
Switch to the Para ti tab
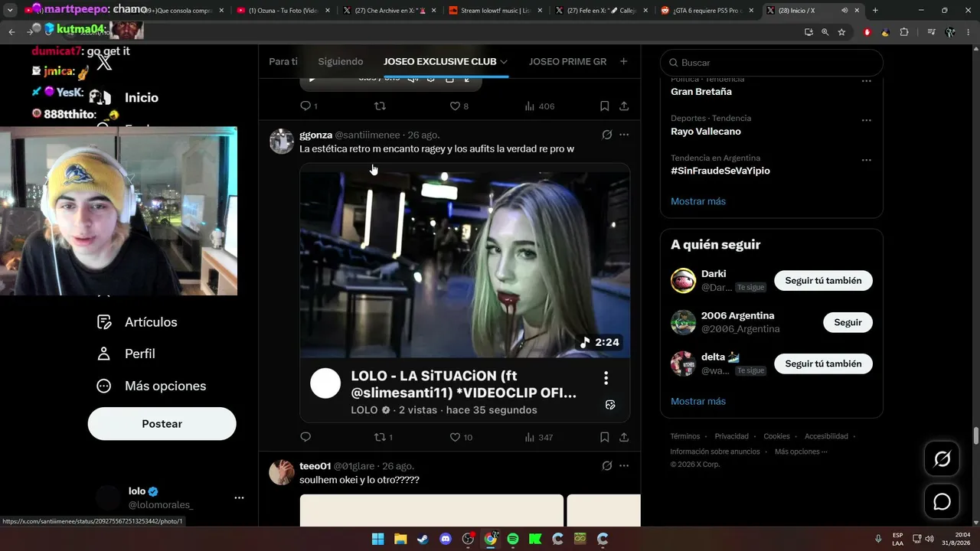click(x=283, y=61)
